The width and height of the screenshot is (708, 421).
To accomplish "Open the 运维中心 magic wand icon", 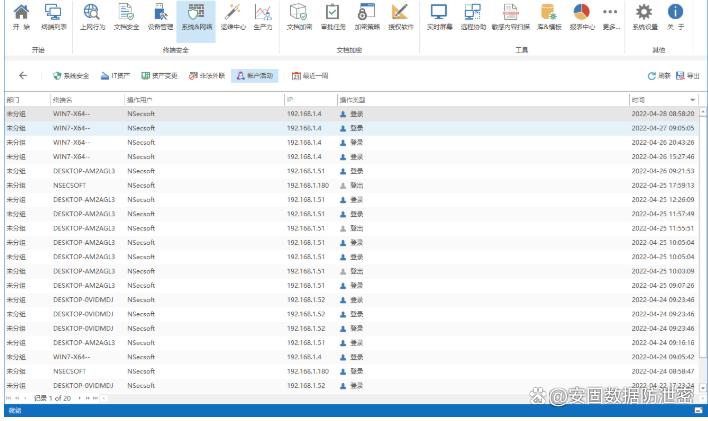I will coord(232,16).
